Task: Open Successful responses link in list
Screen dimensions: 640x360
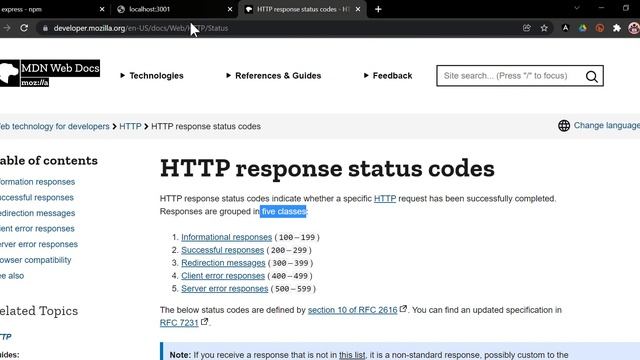Action: click(x=222, y=250)
